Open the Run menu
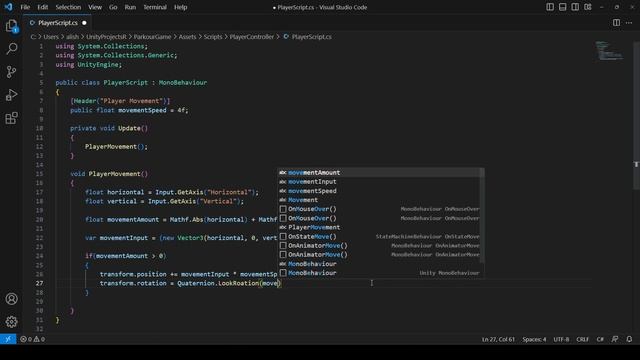This screenshot has width=640, height=360. point(130,7)
